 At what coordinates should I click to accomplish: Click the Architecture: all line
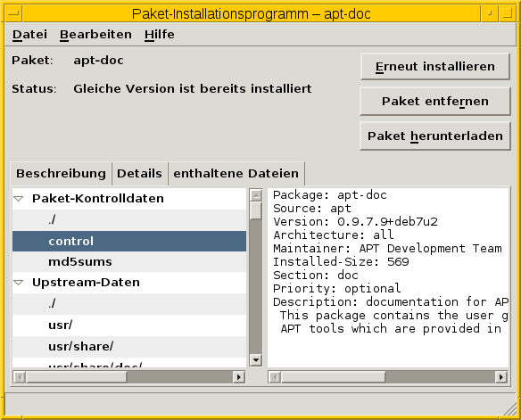334,235
